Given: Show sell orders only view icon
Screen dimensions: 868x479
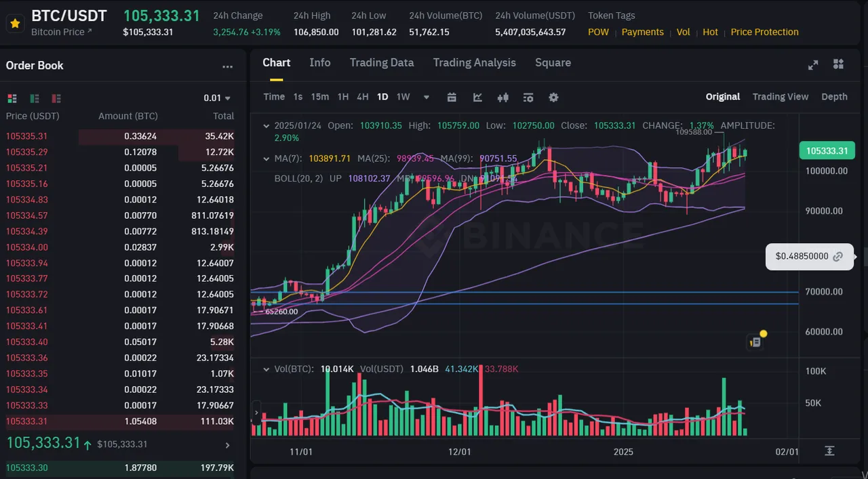Looking at the screenshot, I should (x=56, y=98).
